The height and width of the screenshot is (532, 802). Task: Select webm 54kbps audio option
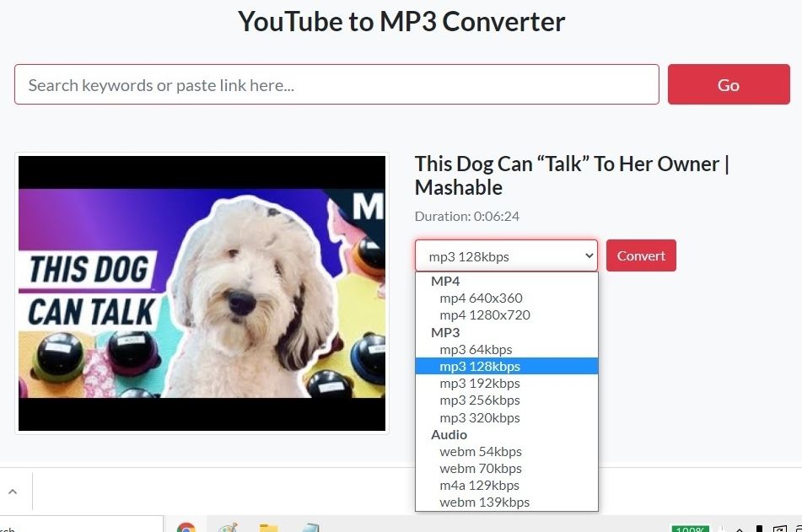(x=480, y=451)
